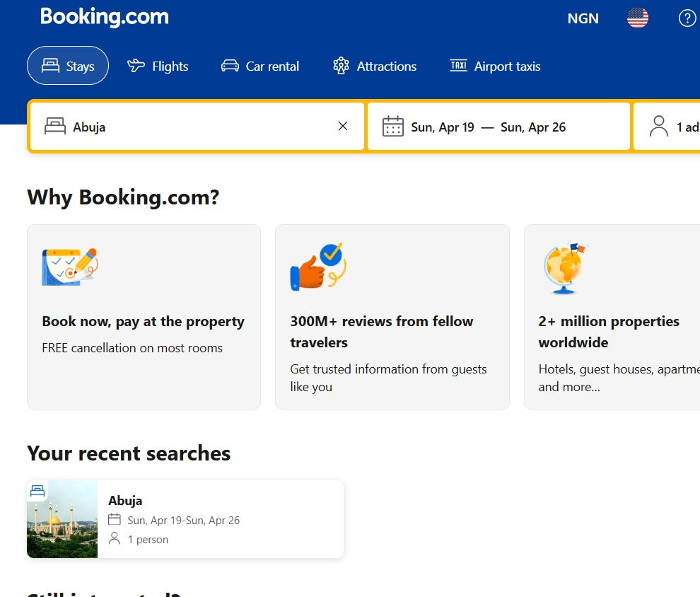The height and width of the screenshot is (597, 700).
Task: Click the Book now, pay at property card
Action: 144,317
